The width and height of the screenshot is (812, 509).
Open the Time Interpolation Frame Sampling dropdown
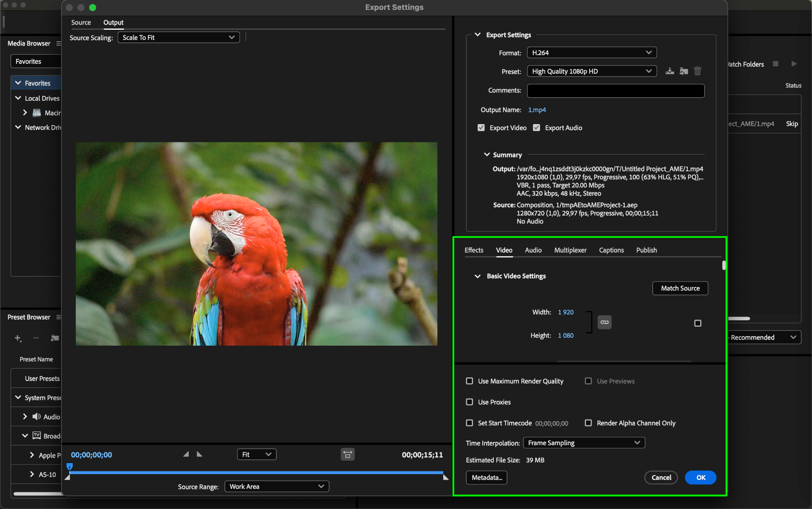point(584,443)
